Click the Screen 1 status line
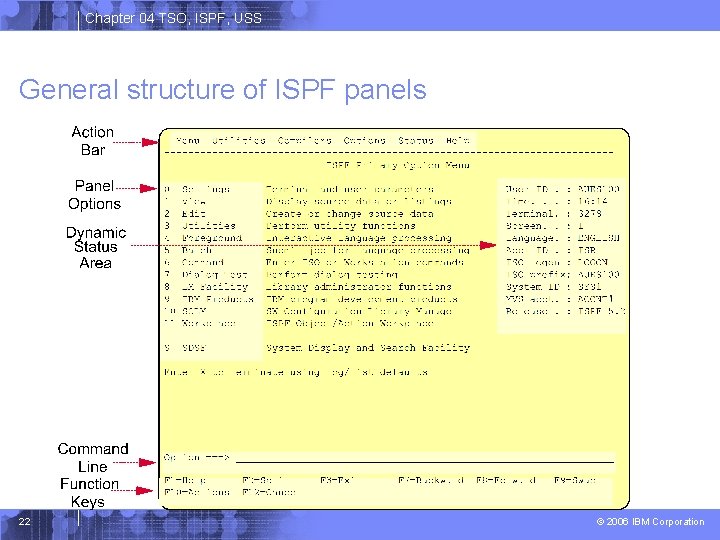This screenshot has width=720, height=540. [545, 226]
